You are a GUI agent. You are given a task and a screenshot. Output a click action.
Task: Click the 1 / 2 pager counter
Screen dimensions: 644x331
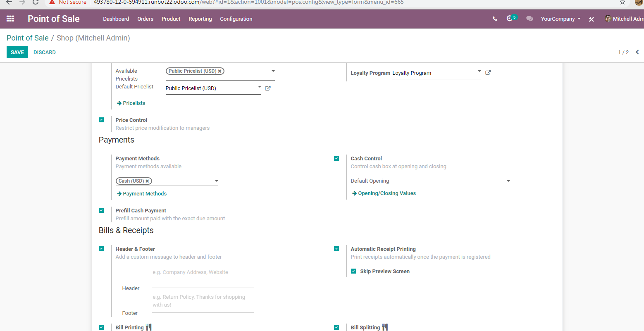[x=623, y=52]
